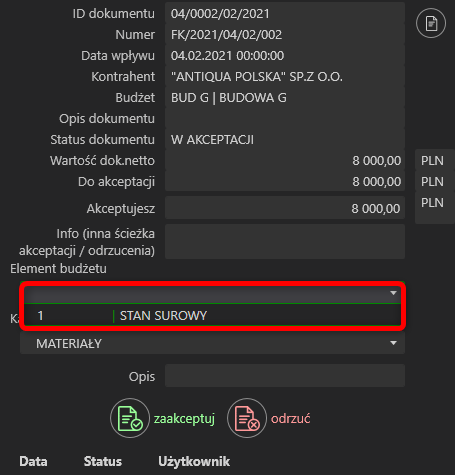Expand the Element budżetu dropdown arrow
The width and height of the screenshot is (455, 475).
pyautogui.click(x=393, y=293)
